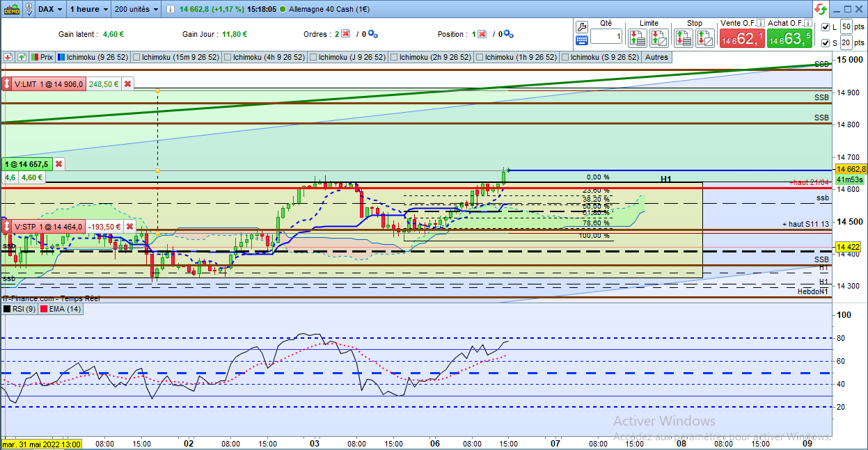Click the date label mar. 31 mai 2022 13:00
868x450 pixels.
point(41,444)
